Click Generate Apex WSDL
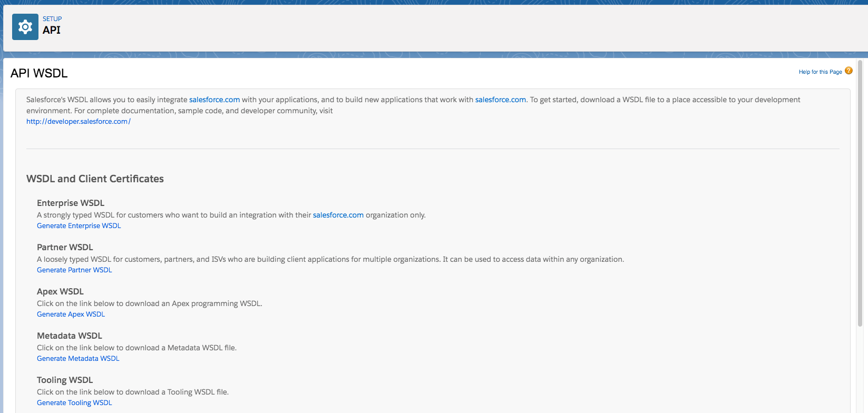The height and width of the screenshot is (413, 868). click(71, 314)
